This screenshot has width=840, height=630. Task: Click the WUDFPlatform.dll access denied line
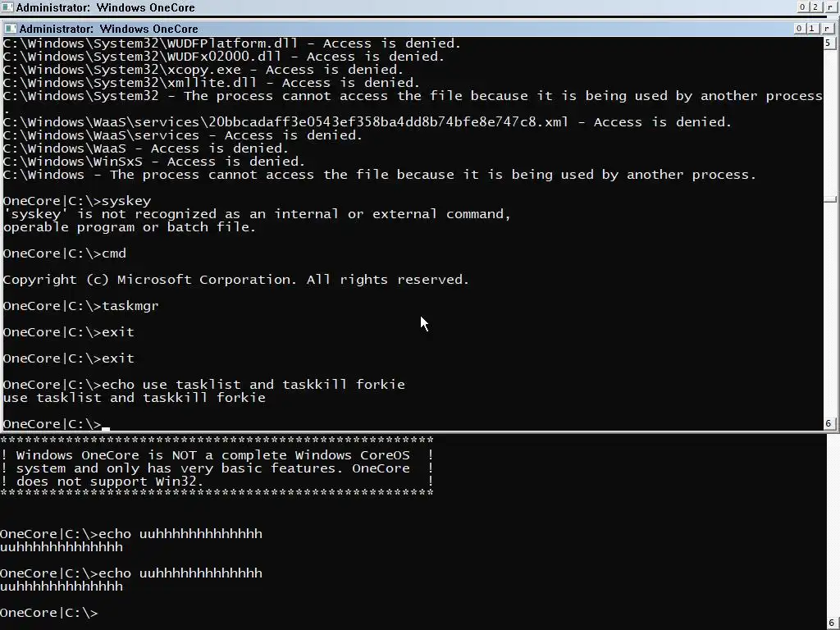pos(232,43)
